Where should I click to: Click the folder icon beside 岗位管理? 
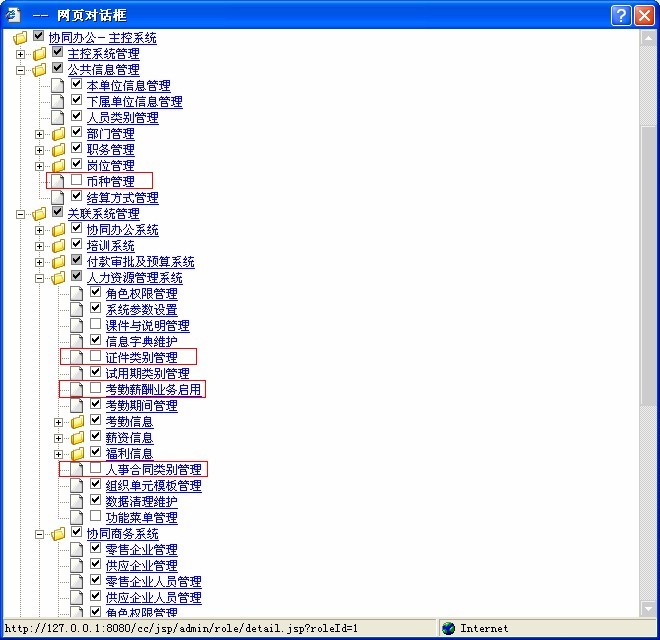tap(59, 166)
